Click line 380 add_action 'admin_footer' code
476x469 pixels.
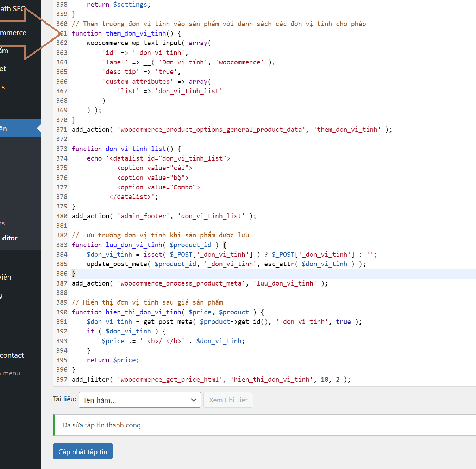tap(164, 216)
